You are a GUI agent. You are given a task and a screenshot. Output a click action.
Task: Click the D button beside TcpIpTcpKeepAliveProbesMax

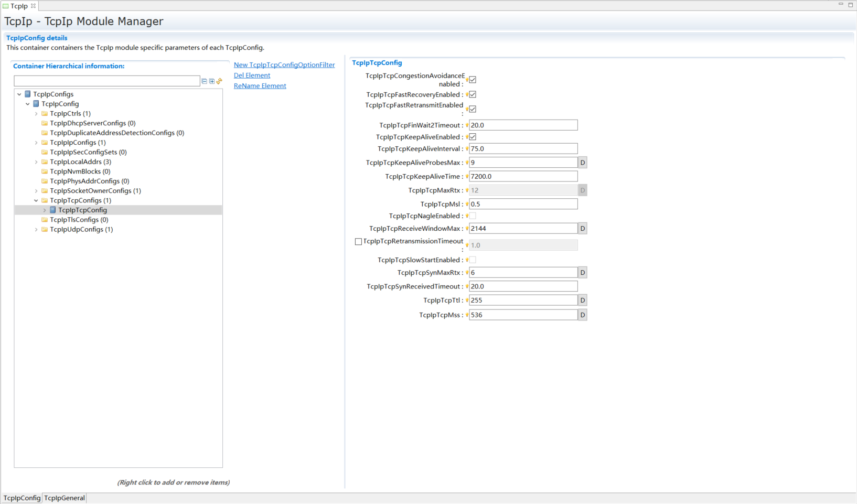click(x=582, y=163)
